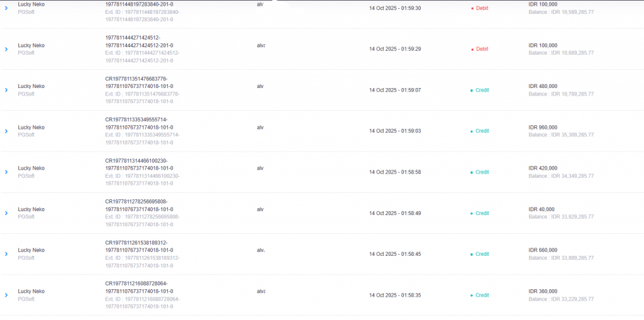This screenshot has height=320, width=644.
Task: Expand the row timestamped 01:59:29
Action: (6, 49)
